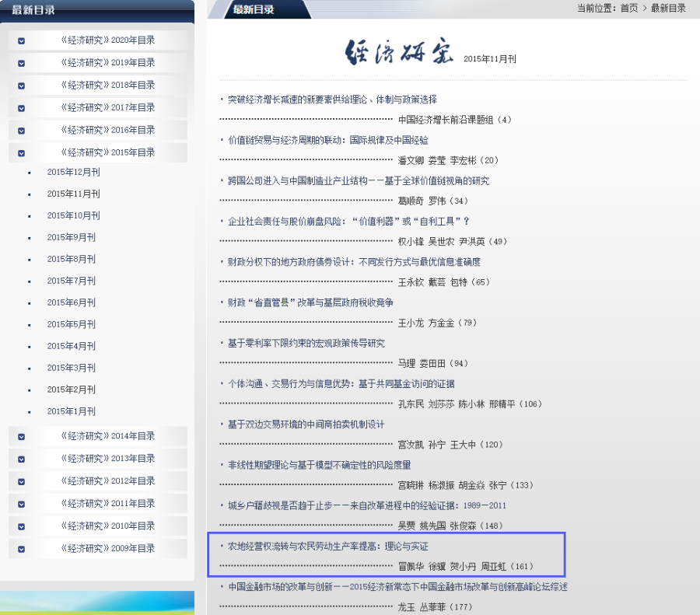The width and height of the screenshot is (700, 615).
Task: Click arrow icon beside 《经济研究》2017年目录
Action: tap(21, 108)
